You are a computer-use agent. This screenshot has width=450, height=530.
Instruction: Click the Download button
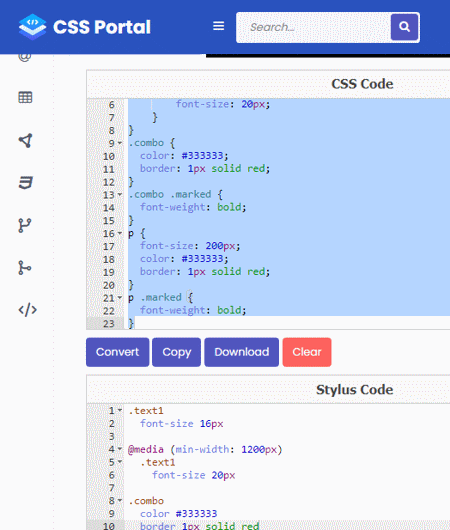[242, 352]
